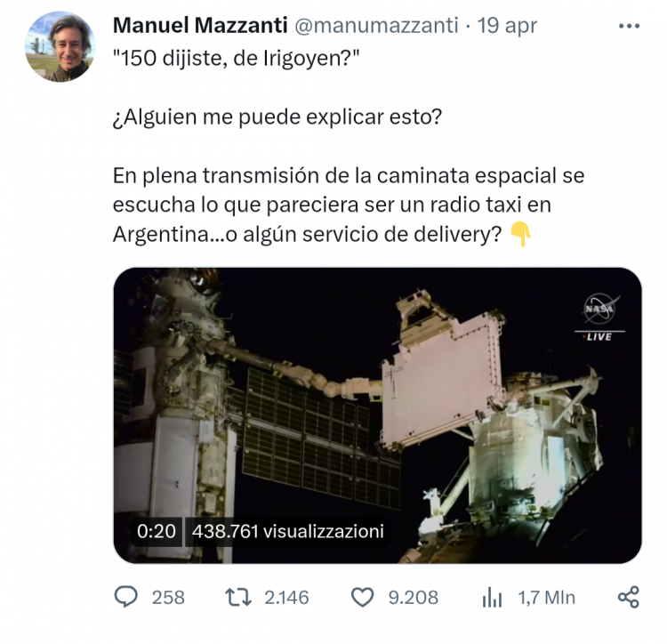Click the share icon

pos(628,597)
